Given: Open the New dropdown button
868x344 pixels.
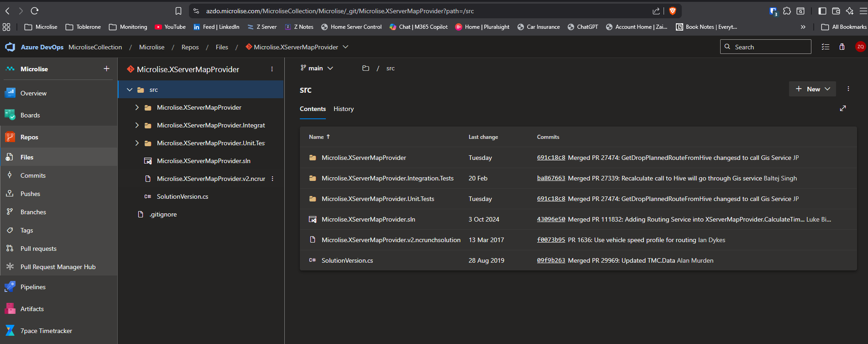Looking at the screenshot, I should coord(812,89).
